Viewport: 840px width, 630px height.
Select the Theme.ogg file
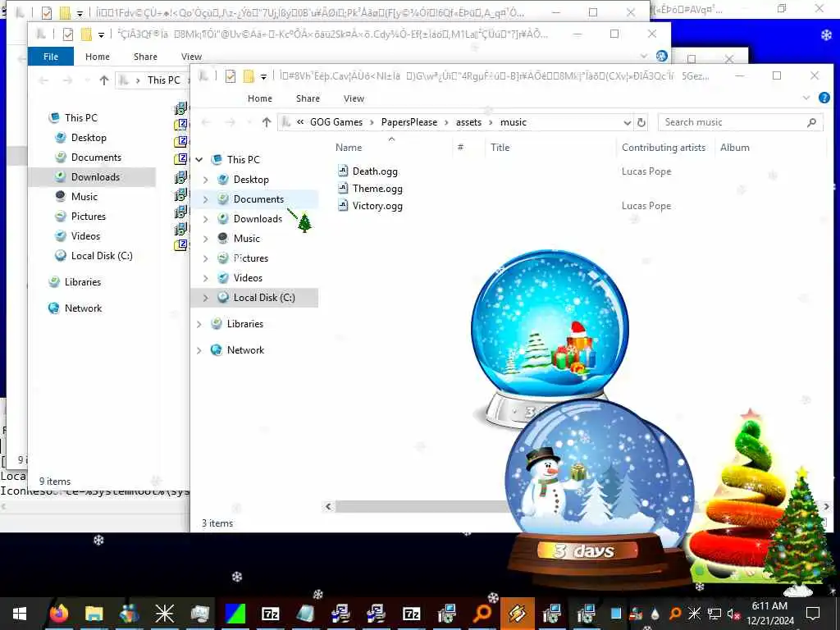[377, 189]
